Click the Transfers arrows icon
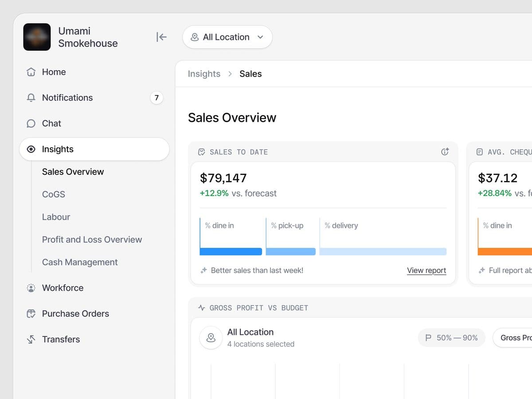This screenshot has width=532, height=399. click(31, 339)
